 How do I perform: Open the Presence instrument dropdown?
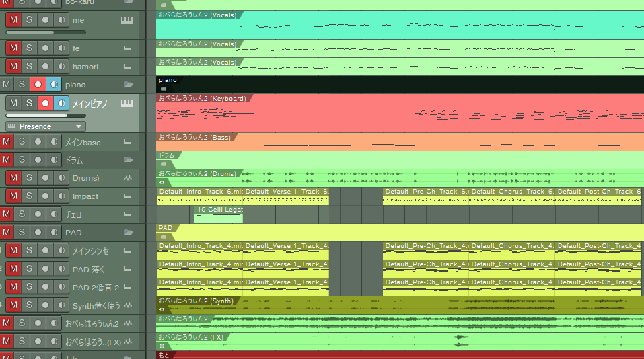pos(46,126)
